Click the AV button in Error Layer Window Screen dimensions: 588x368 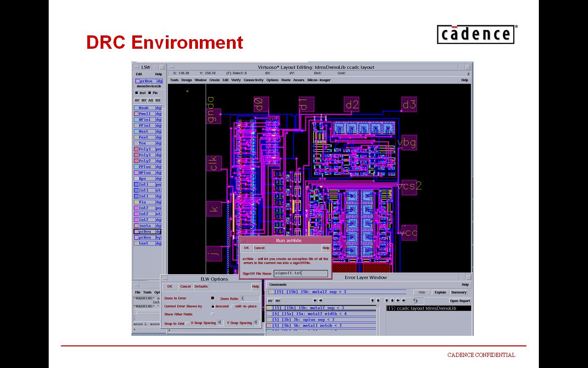[270, 301]
